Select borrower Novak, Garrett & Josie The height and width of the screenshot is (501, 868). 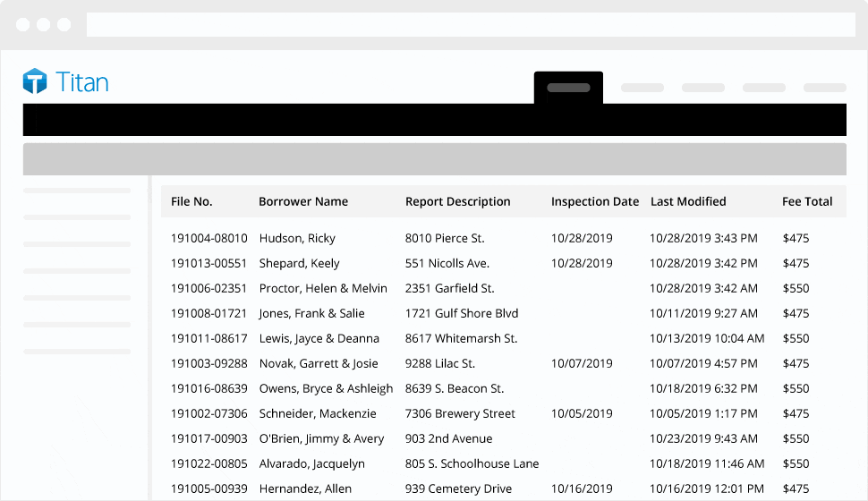(319, 364)
